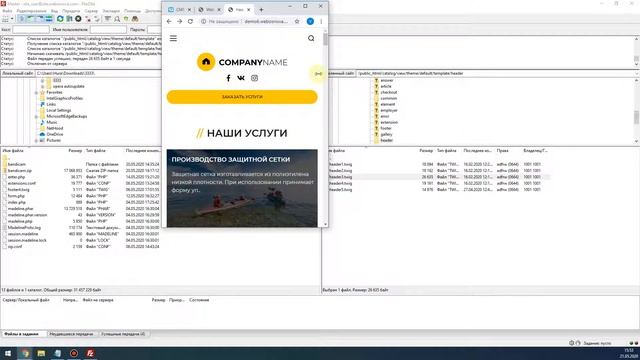The image size is (640, 360).
Task: Open hamburger menu on the website
Action: tap(173, 38)
